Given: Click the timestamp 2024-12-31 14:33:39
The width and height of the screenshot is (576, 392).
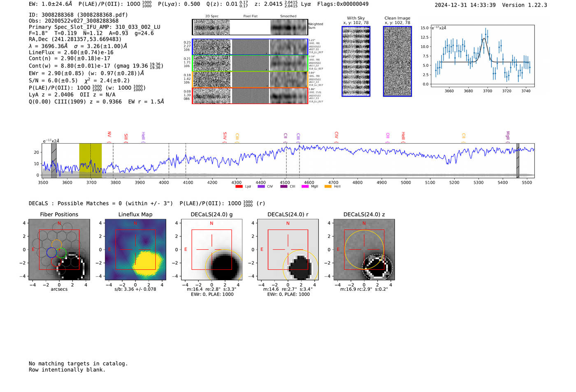Looking at the screenshot, I should tap(465, 5).
